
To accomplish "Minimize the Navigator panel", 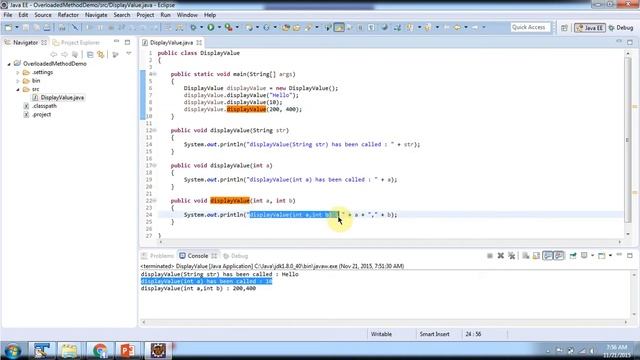I will pos(116,42).
